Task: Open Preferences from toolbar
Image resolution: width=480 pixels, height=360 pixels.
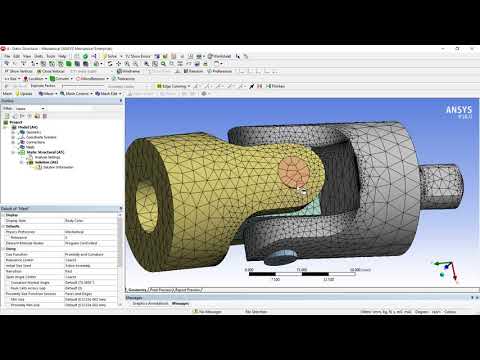Action: pyautogui.click(x=219, y=71)
